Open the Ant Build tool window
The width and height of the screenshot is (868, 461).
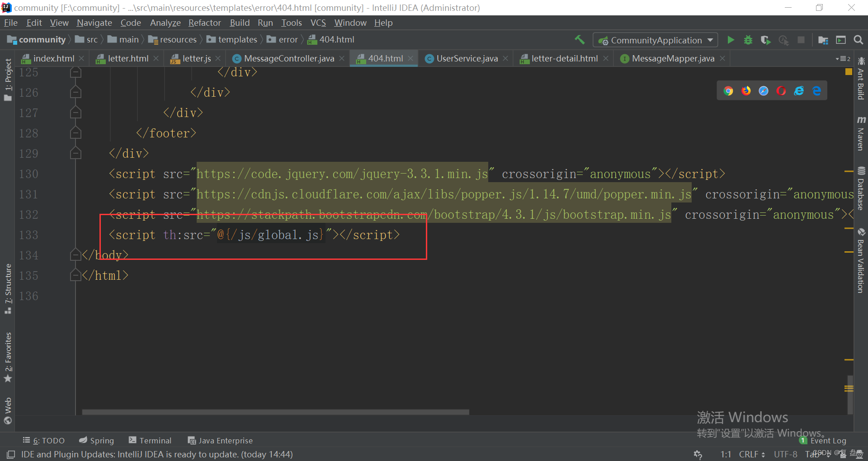click(861, 78)
